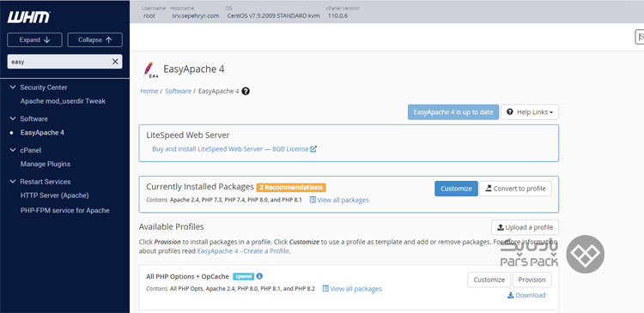Click Convert to profile button
This screenshot has width=644, height=313.
[x=515, y=189]
